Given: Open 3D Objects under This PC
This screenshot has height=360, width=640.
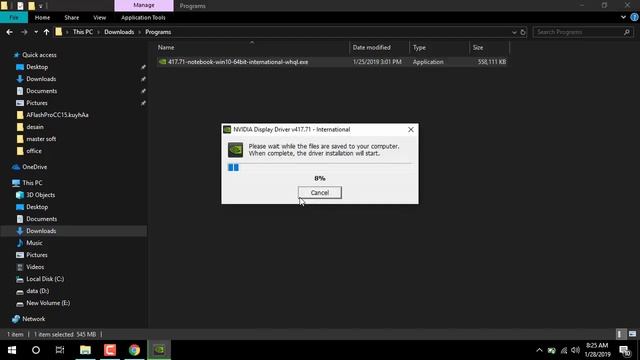Looking at the screenshot, I should pos(40,195).
